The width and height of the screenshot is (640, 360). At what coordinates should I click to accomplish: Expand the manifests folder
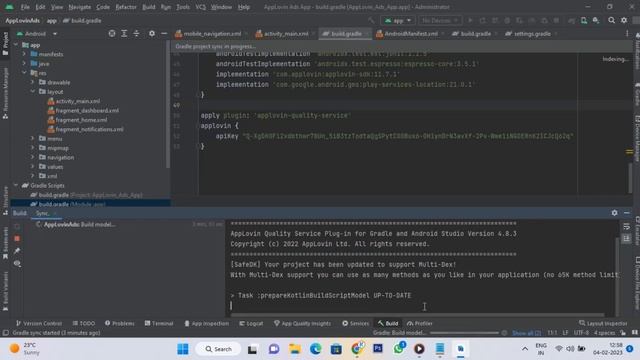(x=24, y=54)
